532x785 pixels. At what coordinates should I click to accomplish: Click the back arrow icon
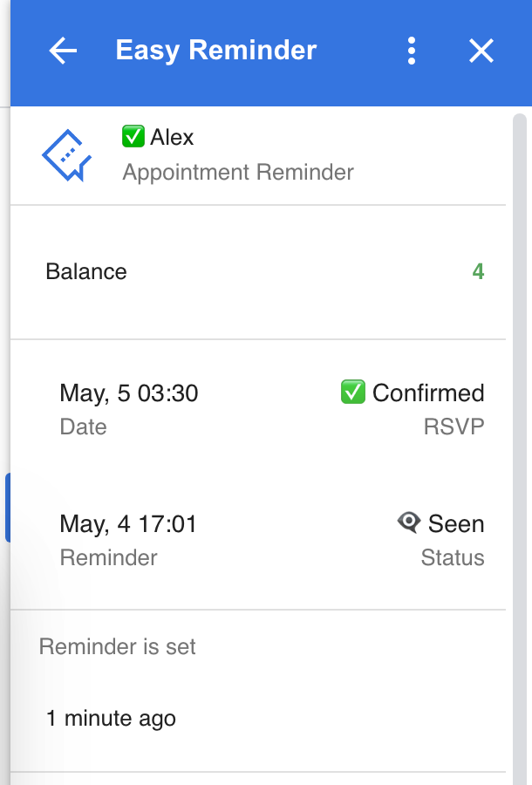(x=63, y=51)
